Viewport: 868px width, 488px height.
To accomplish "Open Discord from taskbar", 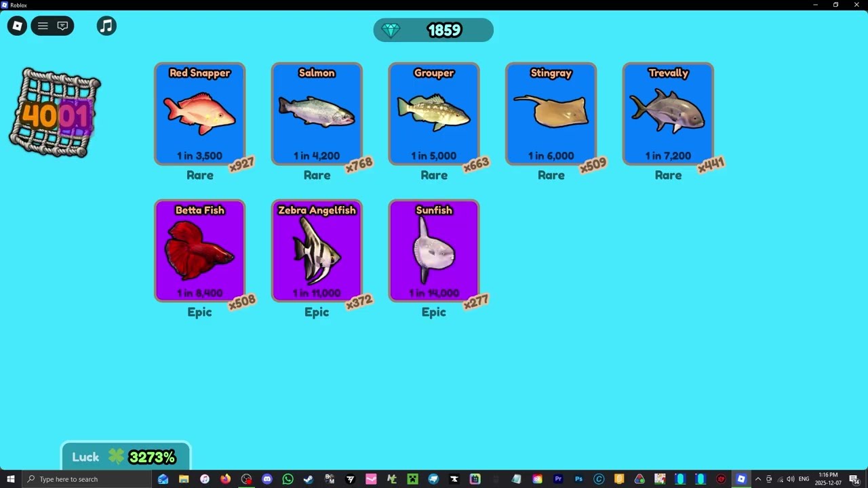I will (267, 479).
